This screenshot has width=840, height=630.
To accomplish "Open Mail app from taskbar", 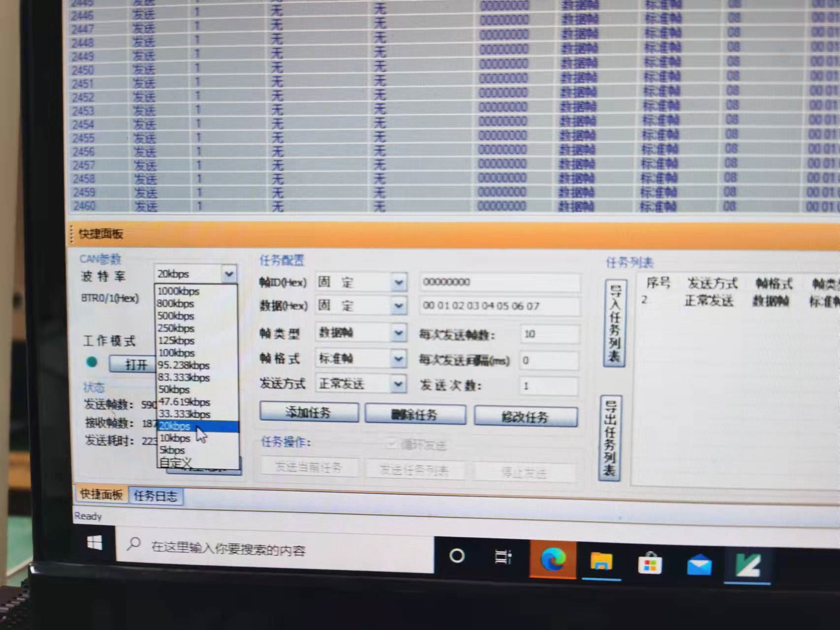I will click(699, 565).
